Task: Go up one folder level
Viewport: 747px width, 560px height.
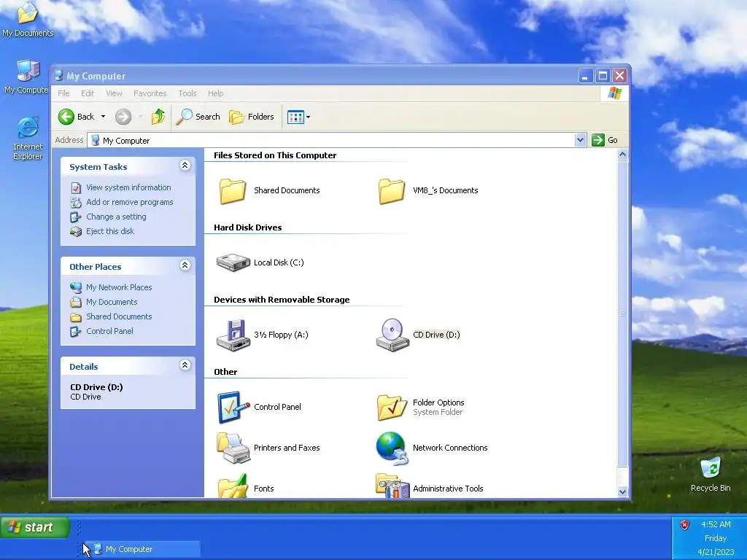Action: 158,117
